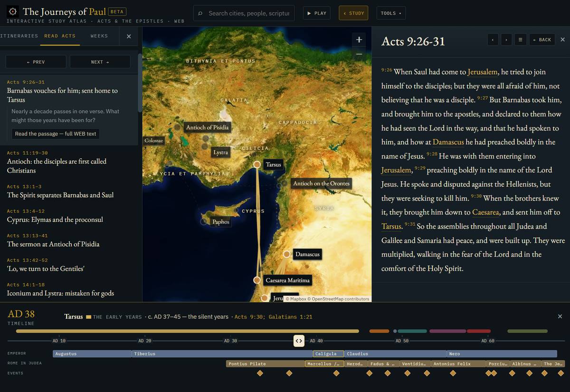570x392 pixels.
Task: Open the Tools dropdown menu
Action: (391, 13)
